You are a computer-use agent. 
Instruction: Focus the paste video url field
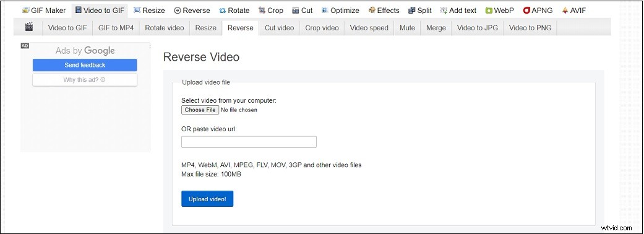[x=249, y=142]
